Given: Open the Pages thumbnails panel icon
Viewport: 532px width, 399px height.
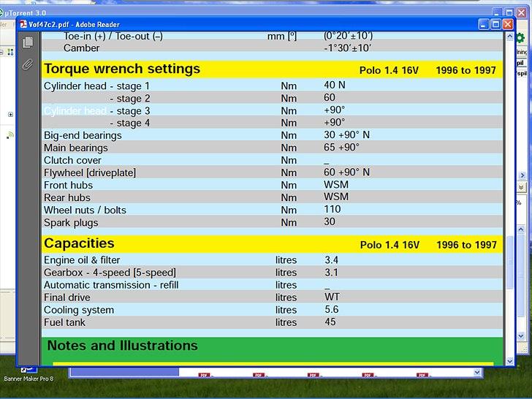Looking at the screenshot, I should (x=28, y=42).
